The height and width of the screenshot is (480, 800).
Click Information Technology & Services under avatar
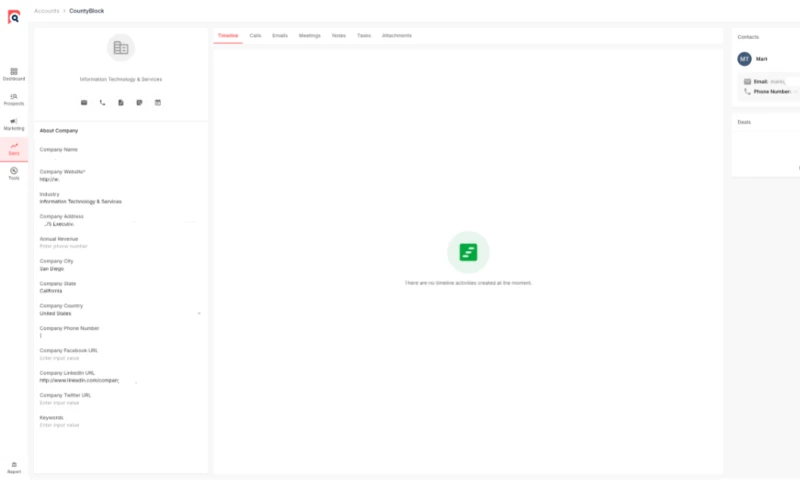tap(121, 80)
